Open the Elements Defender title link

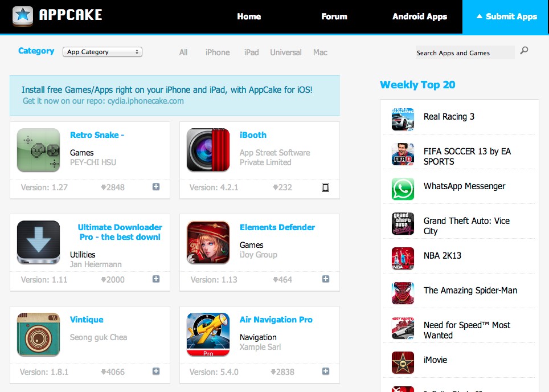(x=277, y=227)
